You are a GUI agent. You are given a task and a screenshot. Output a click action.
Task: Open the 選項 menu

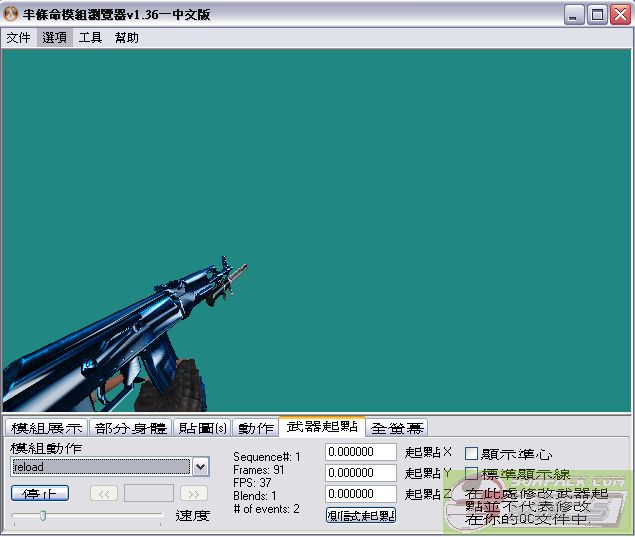coord(55,38)
